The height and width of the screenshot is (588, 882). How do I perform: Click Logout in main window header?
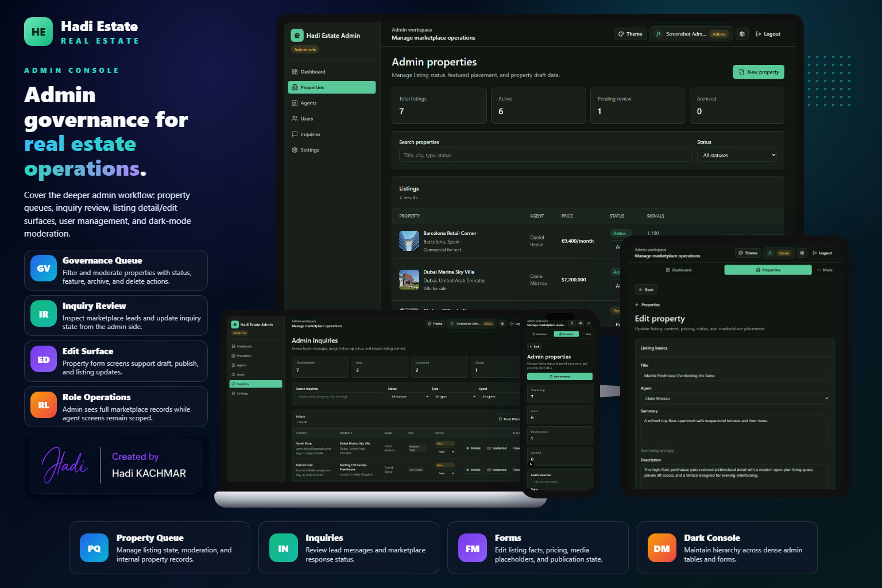768,34
